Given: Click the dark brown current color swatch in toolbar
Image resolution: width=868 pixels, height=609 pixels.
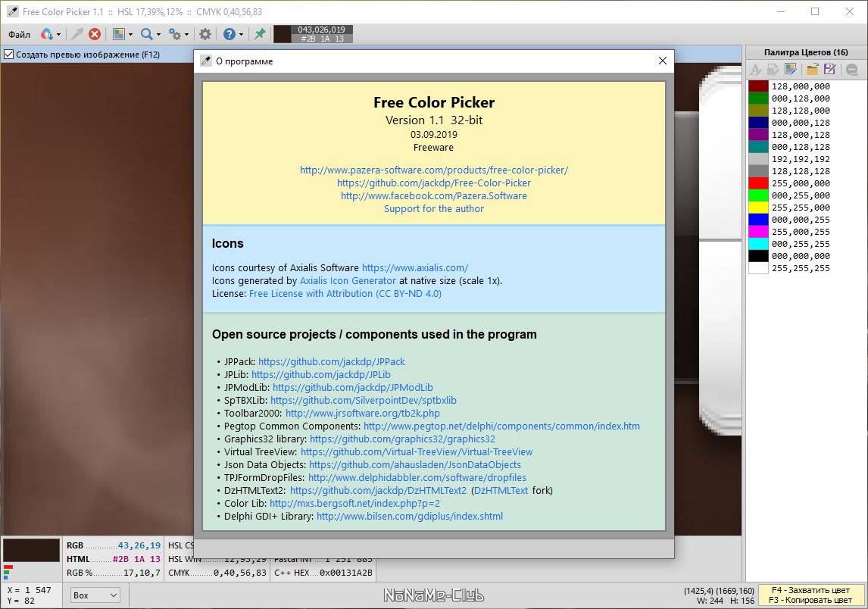Looking at the screenshot, I should tap(283, 34).
